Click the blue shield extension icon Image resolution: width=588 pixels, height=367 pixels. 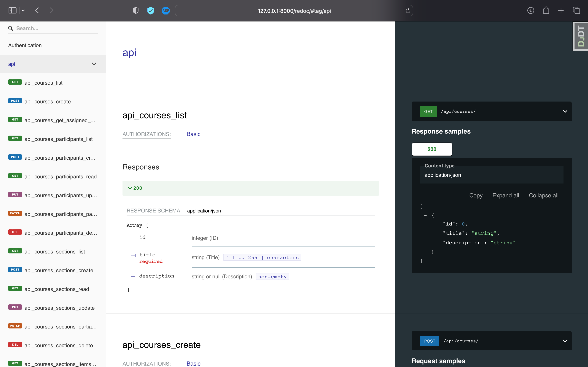151,10
